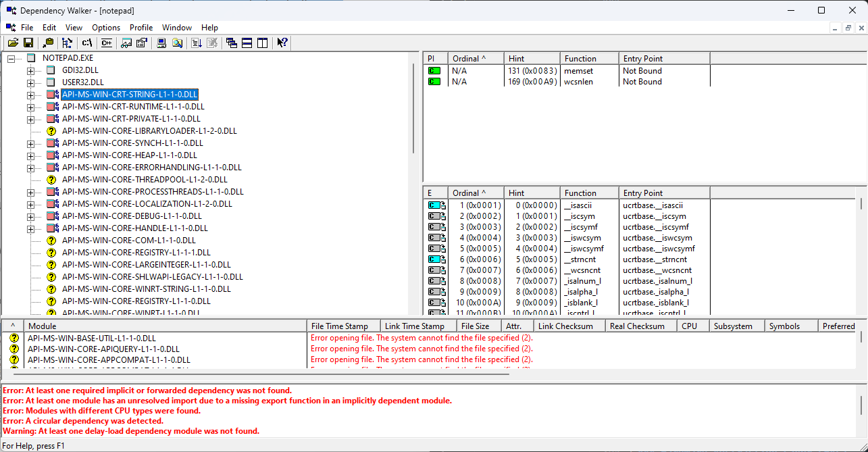Viewport: 868px width, 452px height.
Task: Click the green C icon beside memset
Action: (x=434, y=71)
